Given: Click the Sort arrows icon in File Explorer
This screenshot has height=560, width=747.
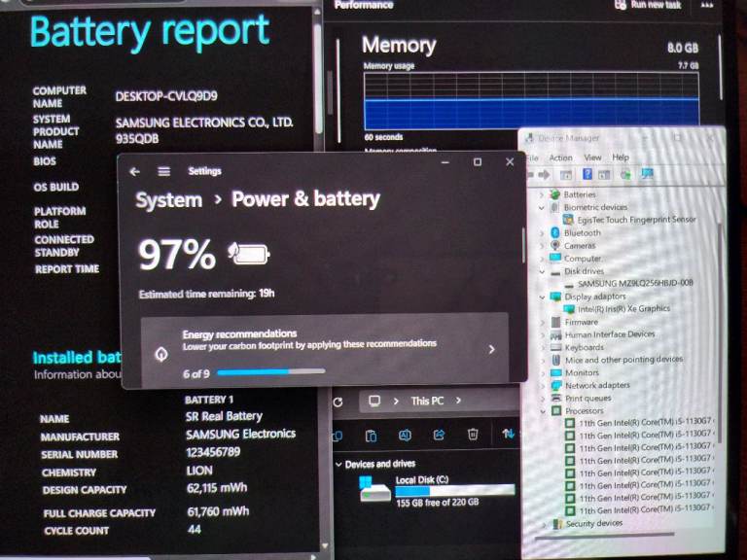Looking at the screenshot, I should point(507,435).
